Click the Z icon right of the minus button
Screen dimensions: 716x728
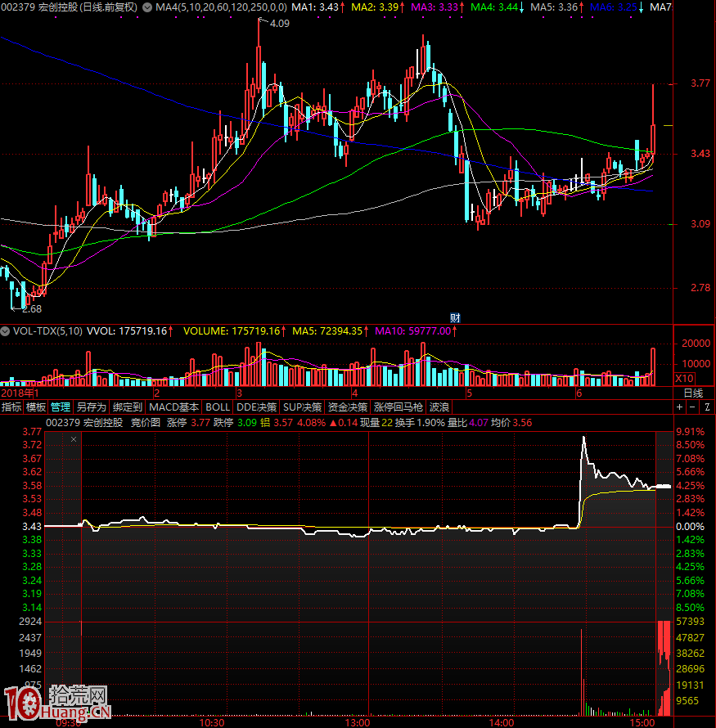[707, 407]
